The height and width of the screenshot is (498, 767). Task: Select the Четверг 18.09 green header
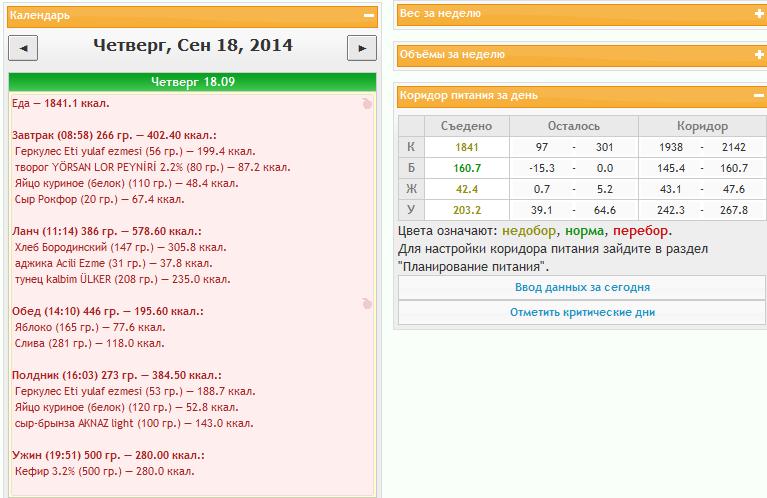192,82
